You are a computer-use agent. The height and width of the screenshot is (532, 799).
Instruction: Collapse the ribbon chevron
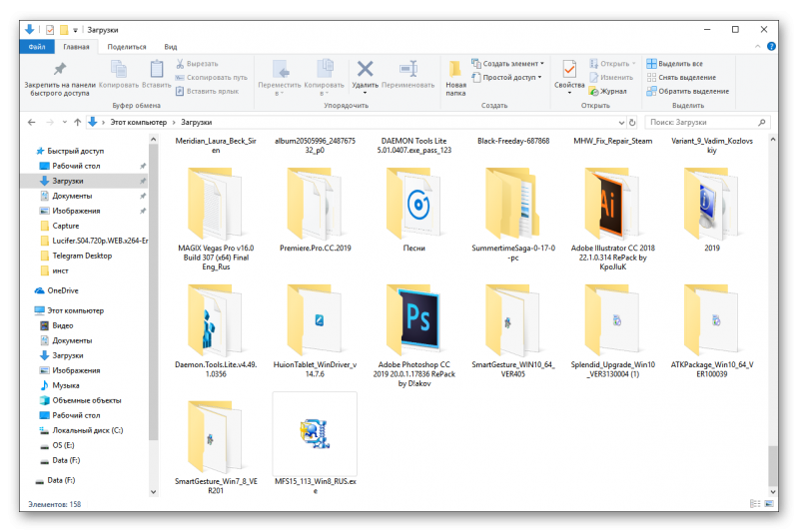[758, 46]
